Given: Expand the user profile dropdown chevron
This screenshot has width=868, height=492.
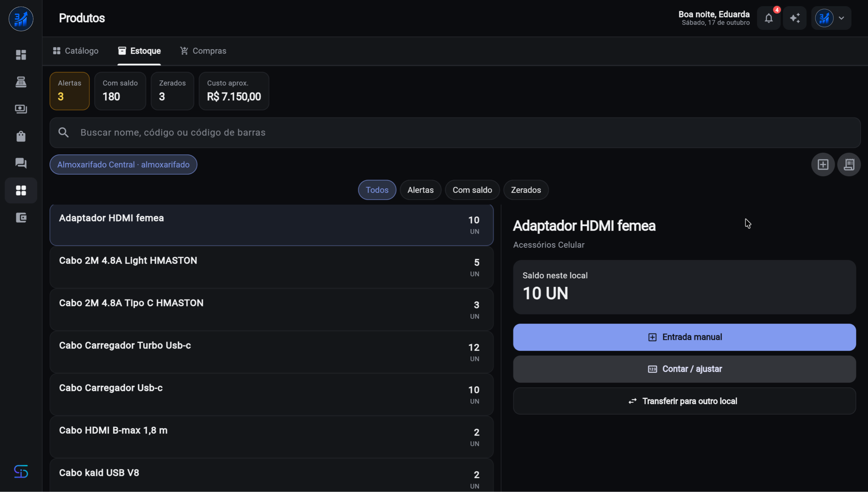Looking at the screenshot, I should click(x=841, y=18).
